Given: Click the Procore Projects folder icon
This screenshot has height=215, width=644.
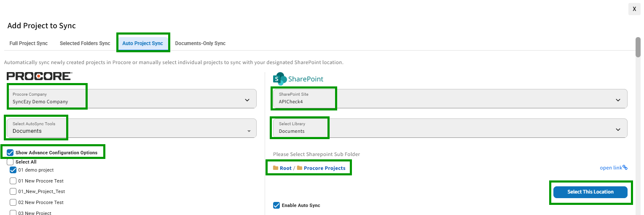Looking at the screenshot, I should pyautogui.click(x=300, y=168).
